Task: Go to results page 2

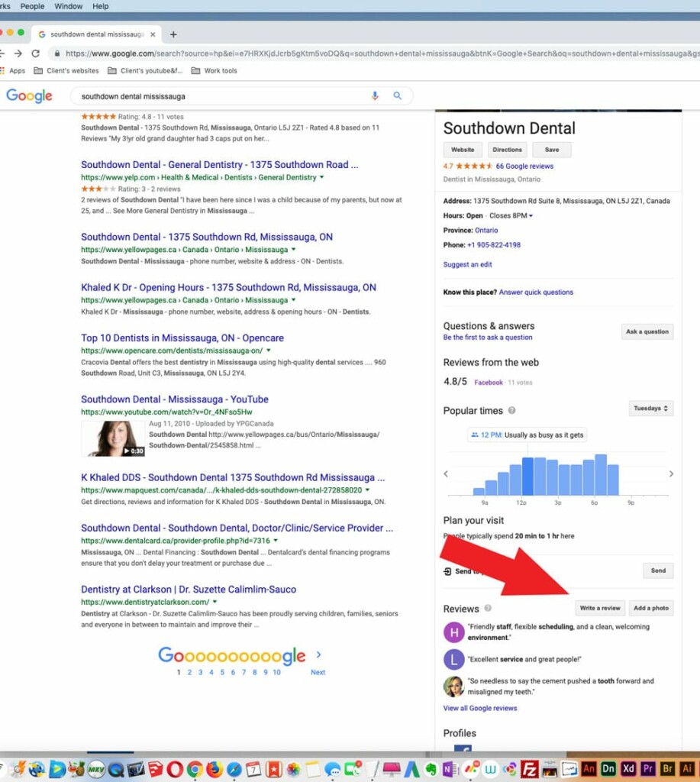Action: (189, 672)
